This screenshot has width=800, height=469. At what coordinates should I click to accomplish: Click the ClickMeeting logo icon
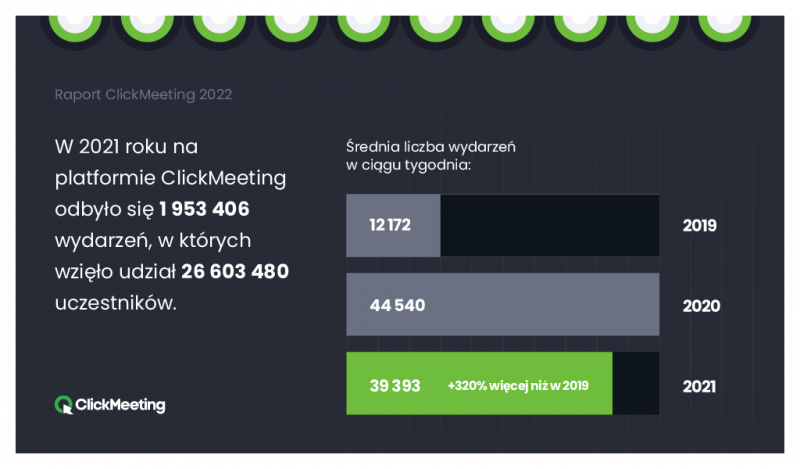(x=64, y=405)
